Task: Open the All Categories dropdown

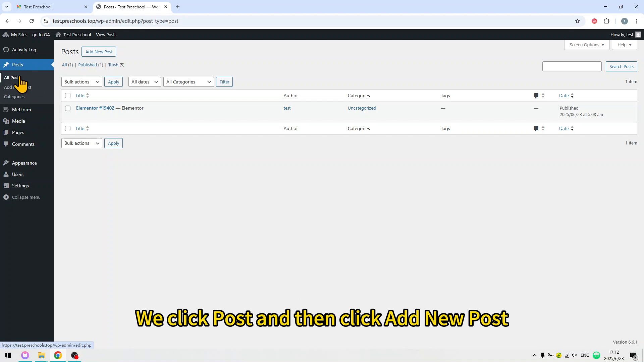Action: pos(188,82)
